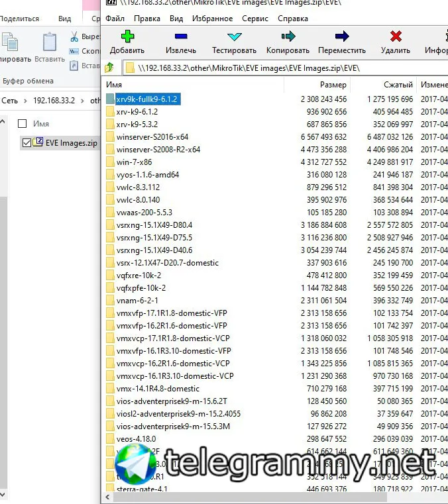
Task: Select vmx-14.1R4.8-domestic folder
Action: click(158, 389)
